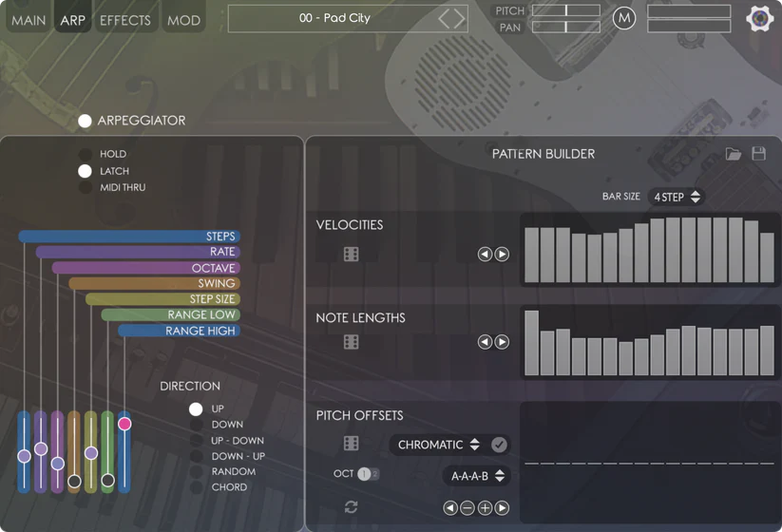
Task: Click the OCTAVE label bar
Action: coord(146,268)
